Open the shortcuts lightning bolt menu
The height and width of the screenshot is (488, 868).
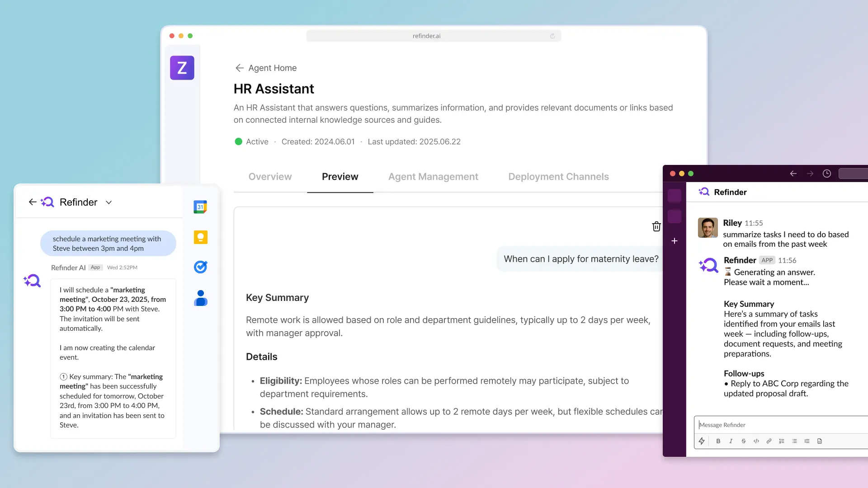tap(702, 441)
